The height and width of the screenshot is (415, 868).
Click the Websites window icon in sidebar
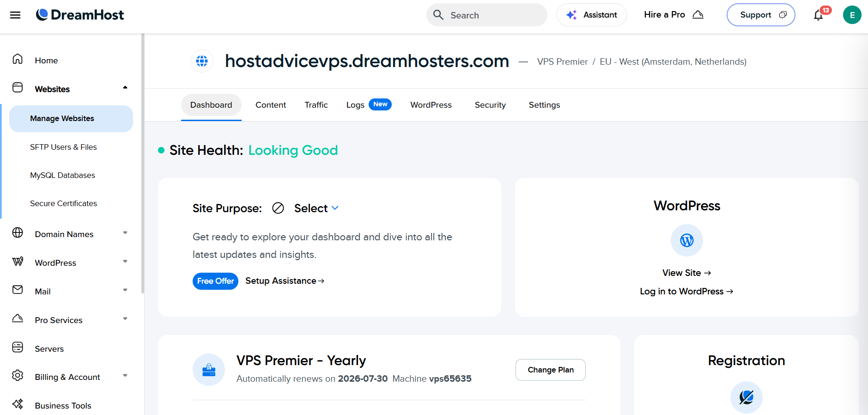point(18,88)
